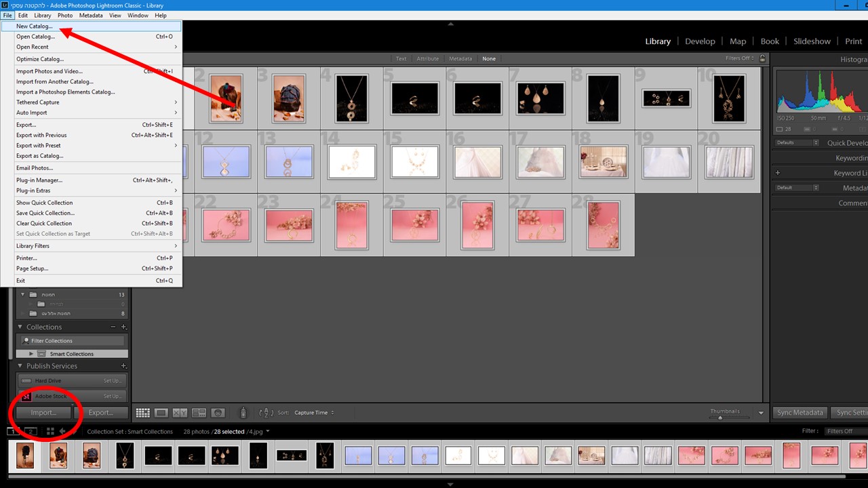Open the Sort by Capture Time dropdown
The width and height of the screenshot is (868, 488).
[315, 413]
